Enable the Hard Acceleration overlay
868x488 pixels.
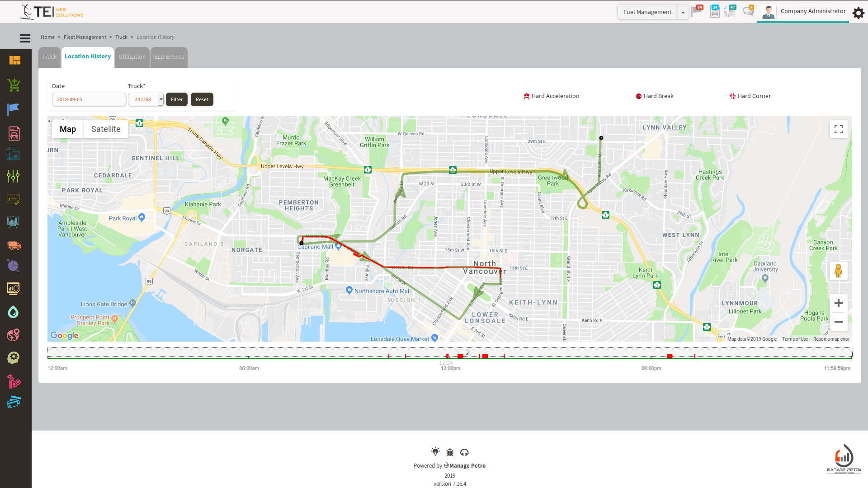coord(551,96)
